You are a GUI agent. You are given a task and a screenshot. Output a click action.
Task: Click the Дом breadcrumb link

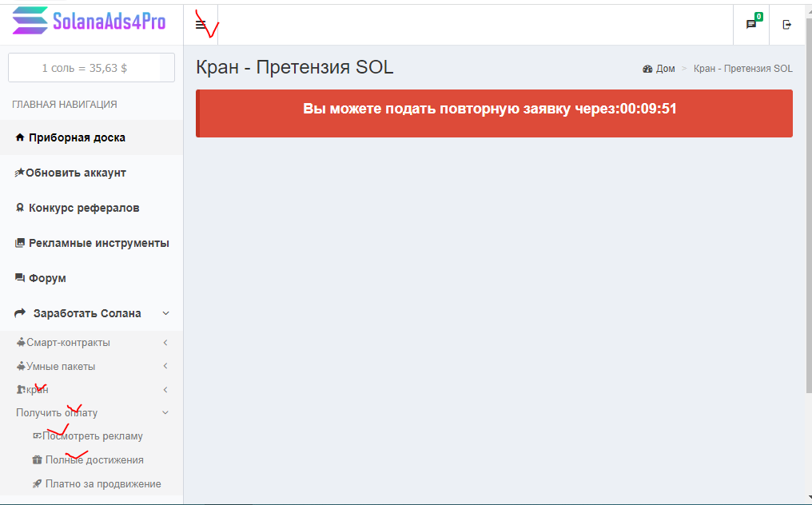(666, 69)
